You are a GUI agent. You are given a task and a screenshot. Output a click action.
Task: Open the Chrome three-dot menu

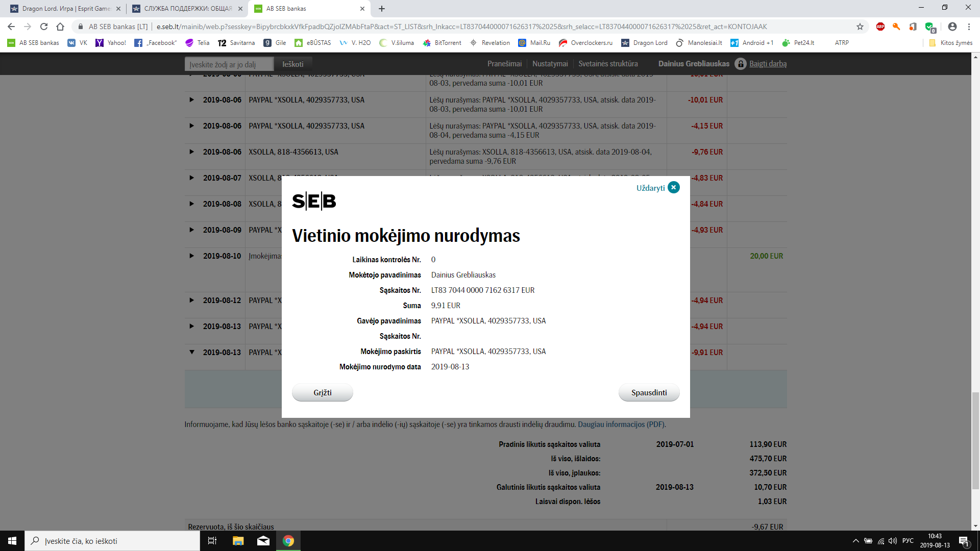(969, 27)
